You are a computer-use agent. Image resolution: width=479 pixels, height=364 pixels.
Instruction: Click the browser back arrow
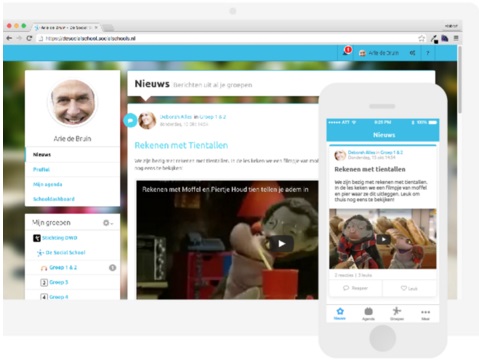pyautogui.click(x=9, y=38)
